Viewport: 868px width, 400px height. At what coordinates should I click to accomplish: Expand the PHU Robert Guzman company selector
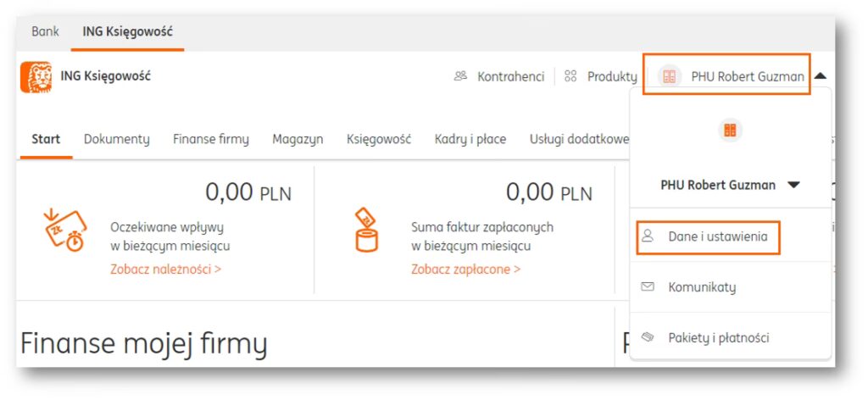pyautogui.click(x=793, y=185)
